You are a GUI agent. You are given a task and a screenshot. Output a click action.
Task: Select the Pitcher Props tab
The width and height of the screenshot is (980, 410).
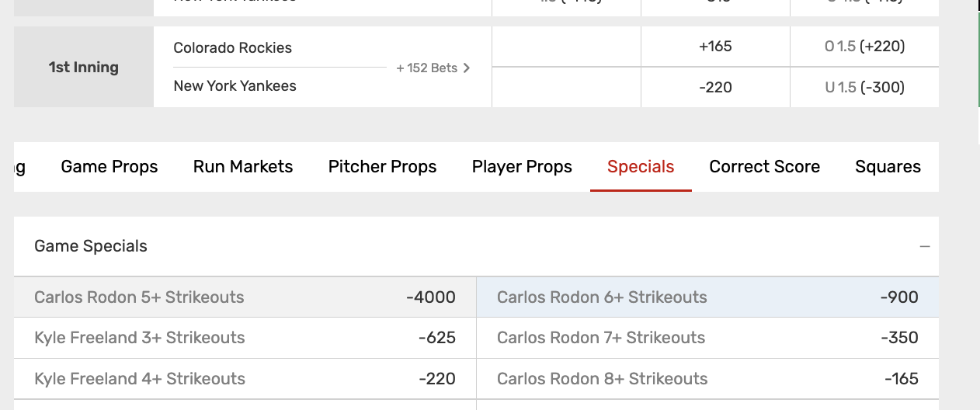coord(382,167)
